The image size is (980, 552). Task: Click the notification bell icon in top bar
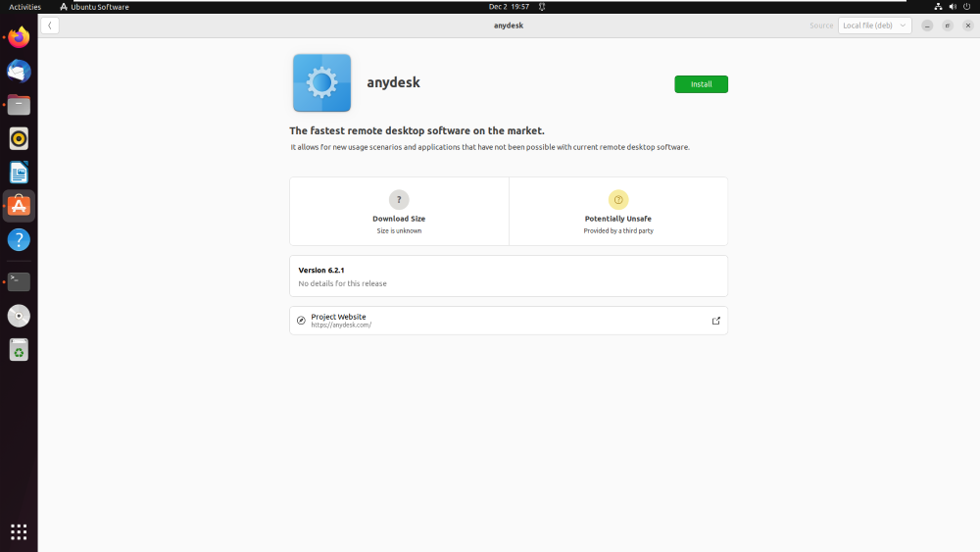click(x=542, y=7)
